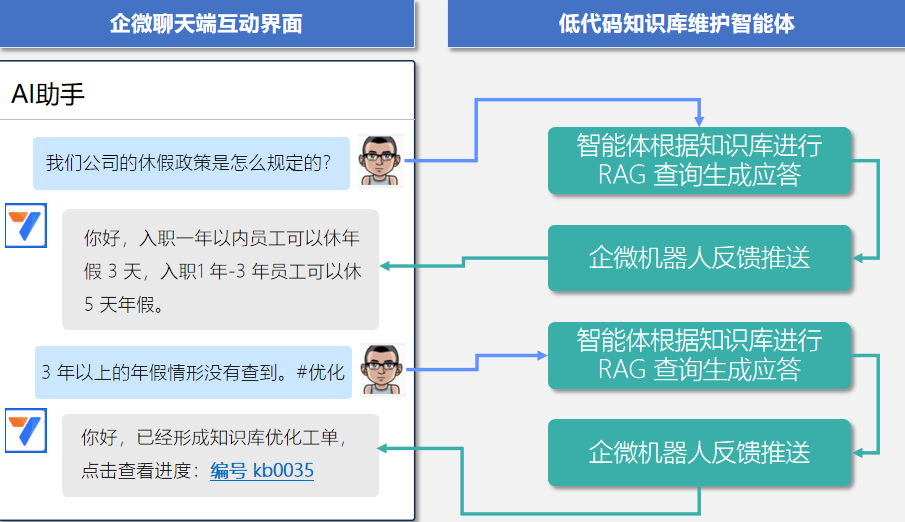
Task: Click the teal arrowhead pointing at the annual leave reply
Action: pyautogui.click(x=386, y=266)
